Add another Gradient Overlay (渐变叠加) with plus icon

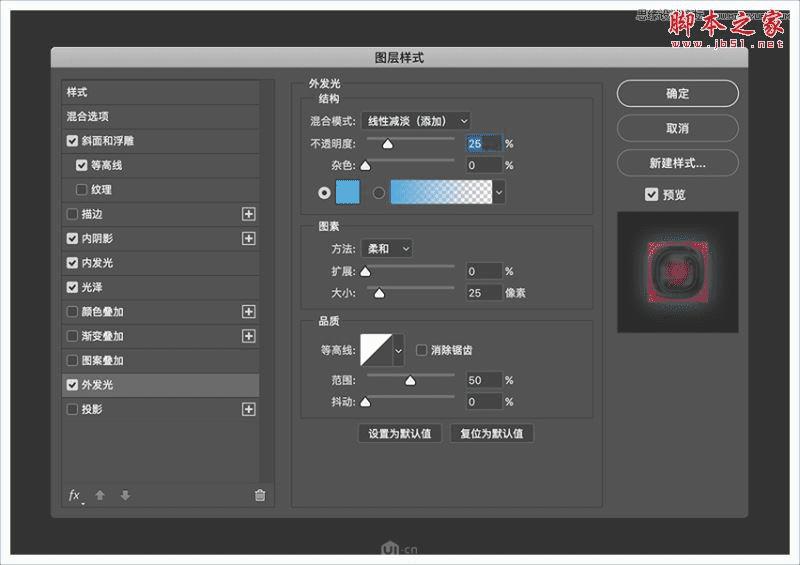[x=248, y=336]
